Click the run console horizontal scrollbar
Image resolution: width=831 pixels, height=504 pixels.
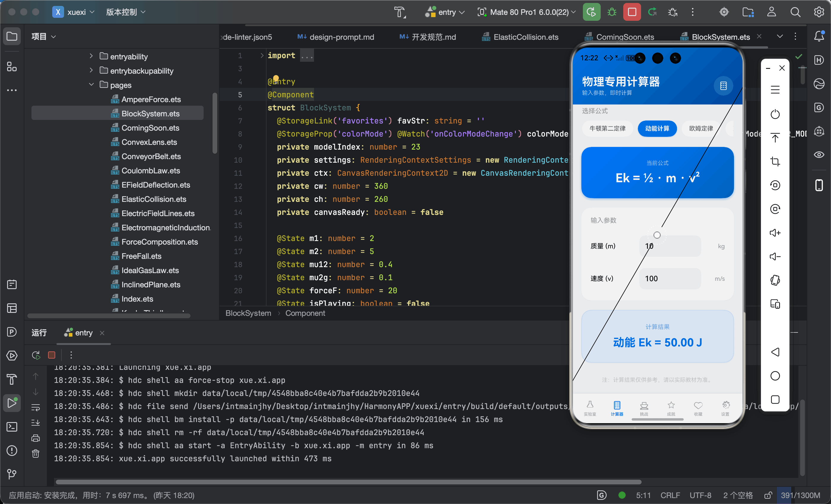pos(348,482)
